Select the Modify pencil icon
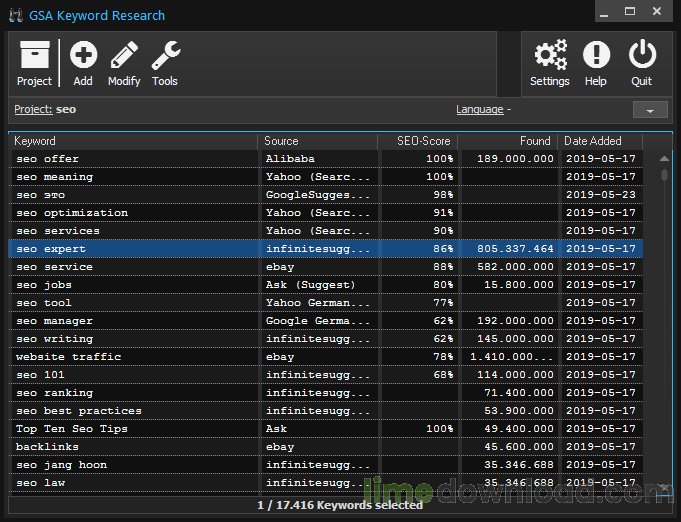Screen dimensions: 681x522 click(x=124, y=63)
